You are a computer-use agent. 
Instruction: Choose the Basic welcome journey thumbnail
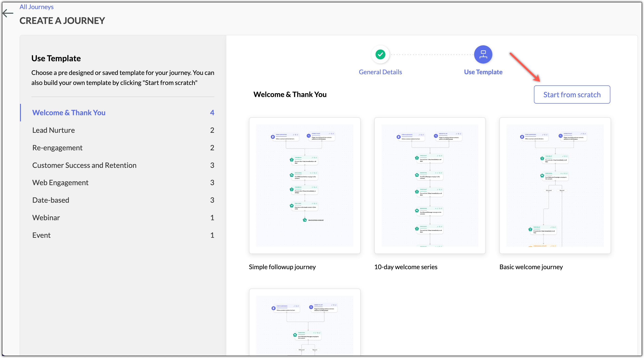pos(555,186)
